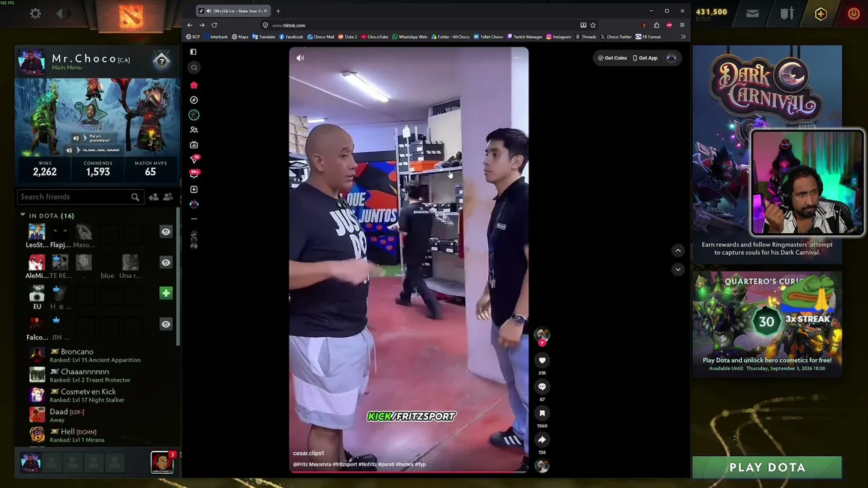Click the Get Coins button
Viewport: 868px width, 488px height.
pos(612,58)
